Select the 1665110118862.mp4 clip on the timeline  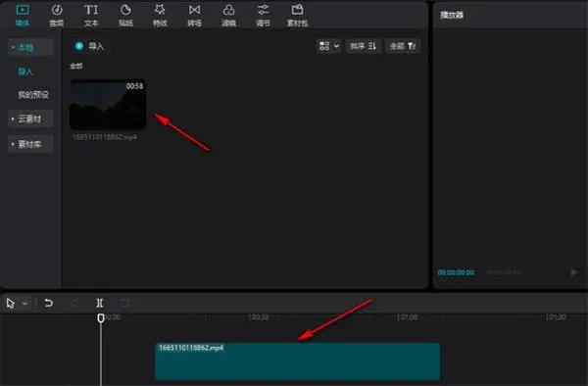(298, 362)
